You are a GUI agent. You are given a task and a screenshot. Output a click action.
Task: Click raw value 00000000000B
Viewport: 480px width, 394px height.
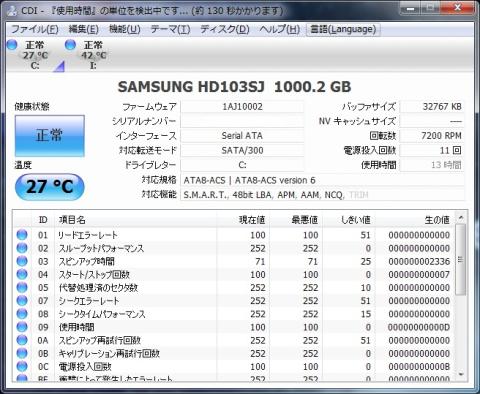(419, 367)
